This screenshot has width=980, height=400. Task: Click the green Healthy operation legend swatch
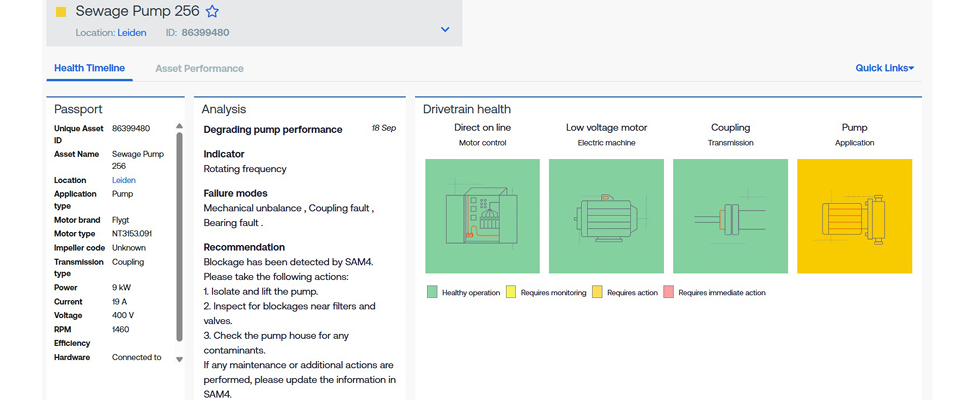(432, 293)
